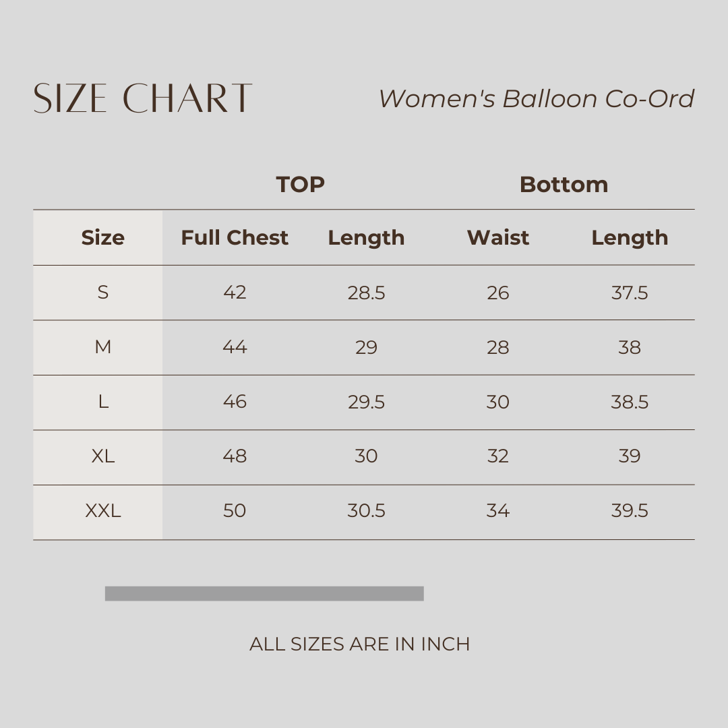Click the Length header under TOP
This screenshot has height=728, width=728.
pyautogui.click(x=366, y=237)
